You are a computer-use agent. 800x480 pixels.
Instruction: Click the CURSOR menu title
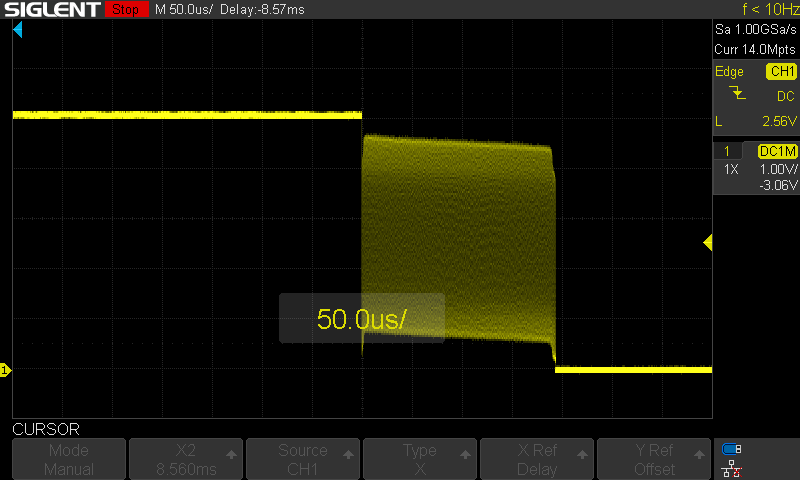[x=46, y=429]
